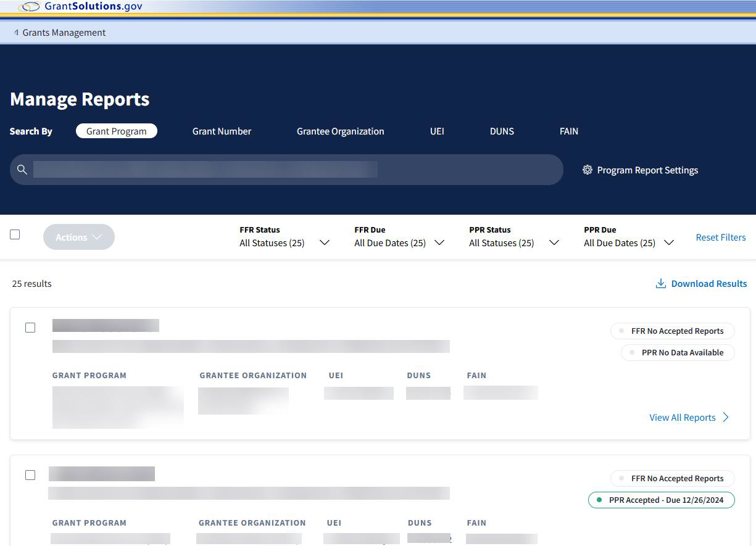The height and width of the screenshot is (546, 756).
Task: Click the PPR No Data Available badge
Action: click(677, 352)
